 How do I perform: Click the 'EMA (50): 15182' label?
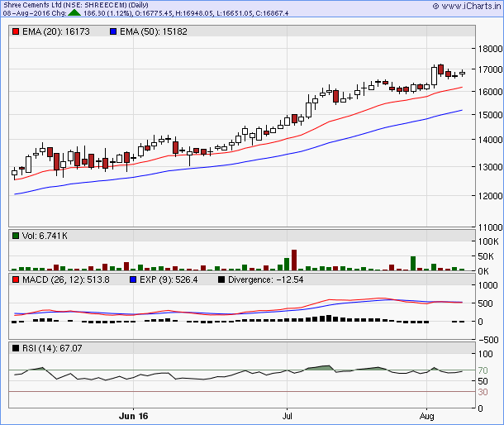[154, 31]
